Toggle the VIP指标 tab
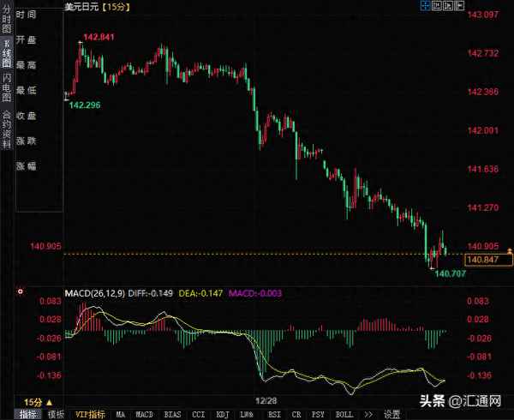 89,413
